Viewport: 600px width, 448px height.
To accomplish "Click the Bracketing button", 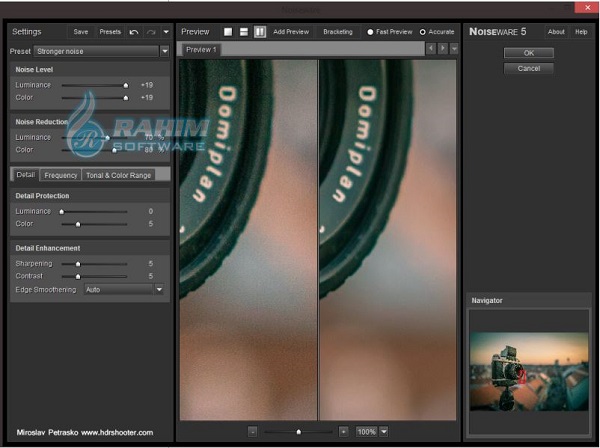I will (x=338, y=32).
